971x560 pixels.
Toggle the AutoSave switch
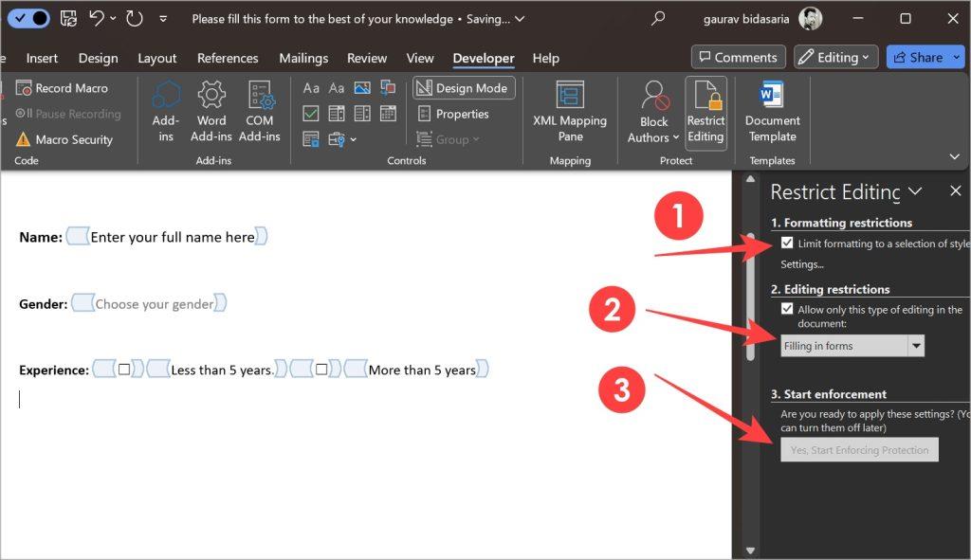[29, 19]
